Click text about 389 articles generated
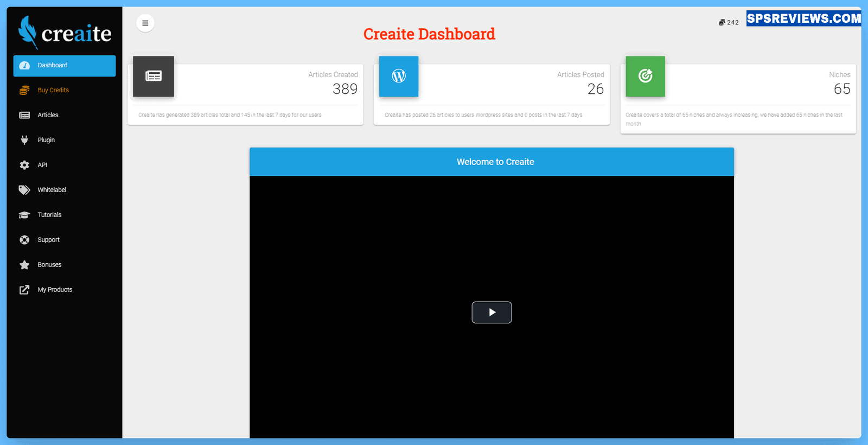 tap(230, 115)
